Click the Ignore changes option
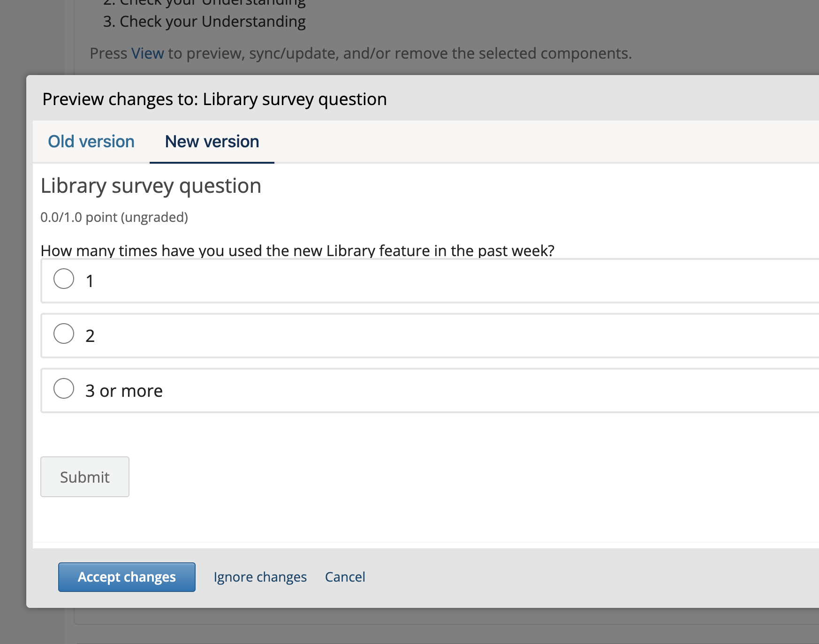Viewport: 819px width, 644px height. (260, 576)
